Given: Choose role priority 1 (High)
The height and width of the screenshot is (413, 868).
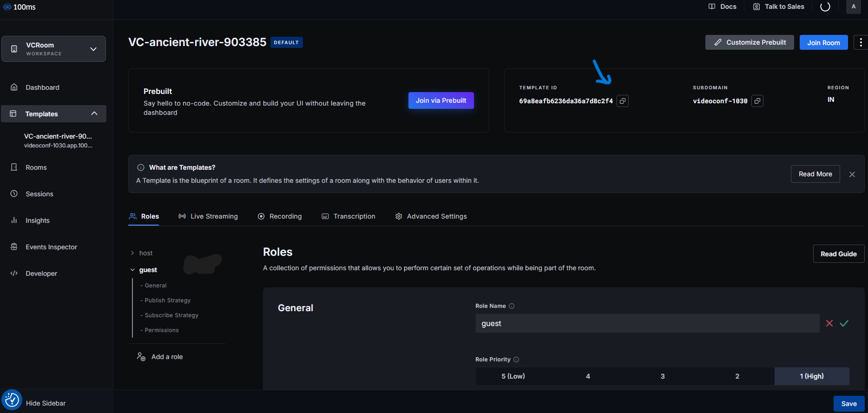Looking at the screenshot, I should coord(811,376).
